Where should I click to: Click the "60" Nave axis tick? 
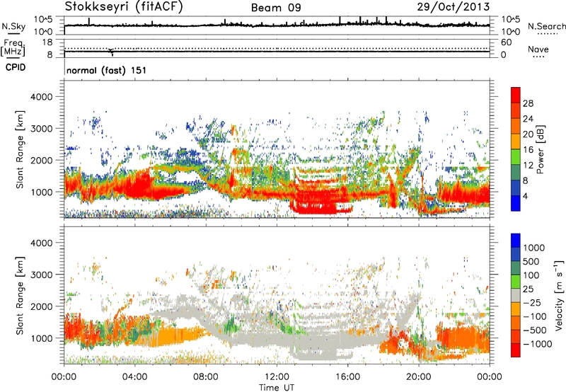click(x=506, y=42)
